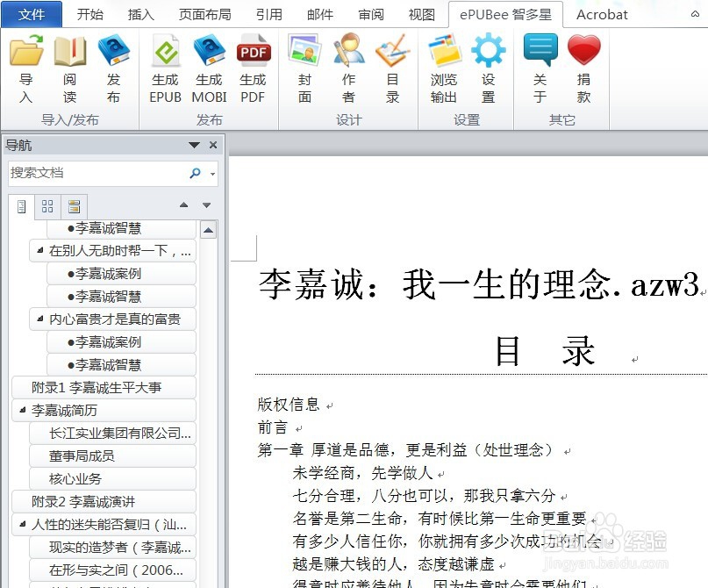Select 李嘉诚智慧 under 内心富贵才是真的富贵
This screenshot has height=588, width=708.
pyautogui.click(x=121, y=364)
